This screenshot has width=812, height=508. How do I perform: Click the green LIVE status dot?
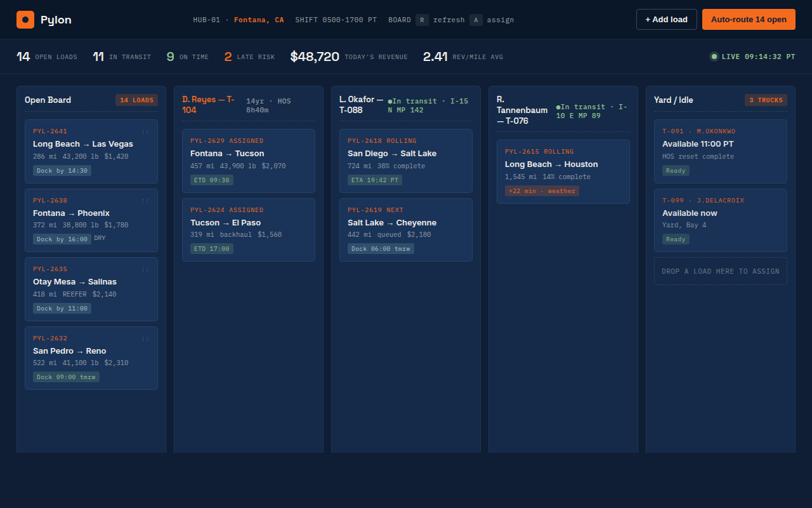[714, 57]
